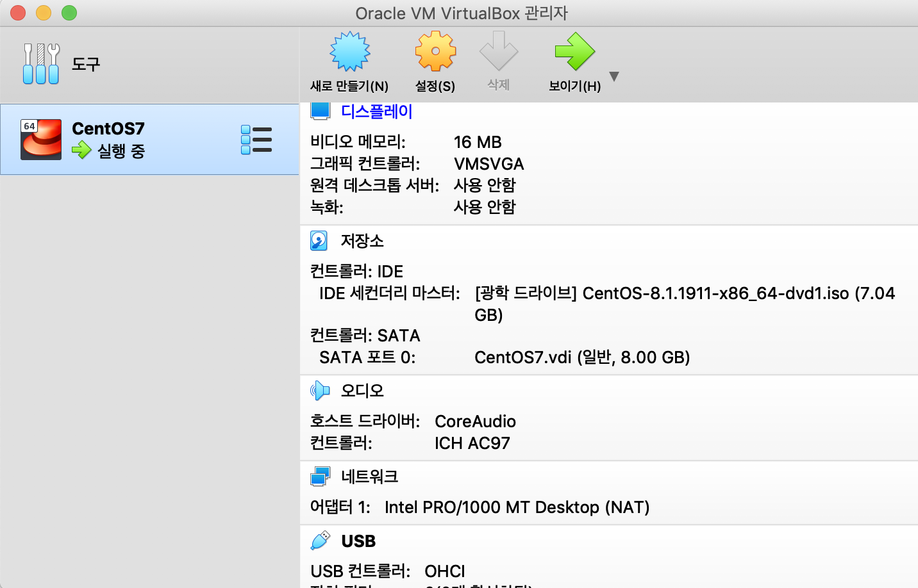Click the VMSVGA graphics controller value
This screenshot has height=588, width=918.
489,164
